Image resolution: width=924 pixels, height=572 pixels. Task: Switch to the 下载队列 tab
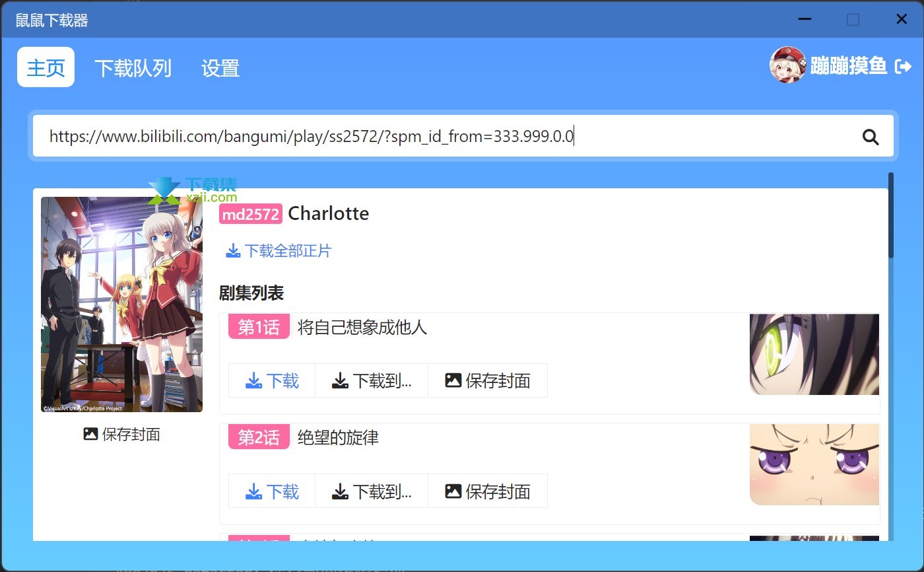(133, 67)
